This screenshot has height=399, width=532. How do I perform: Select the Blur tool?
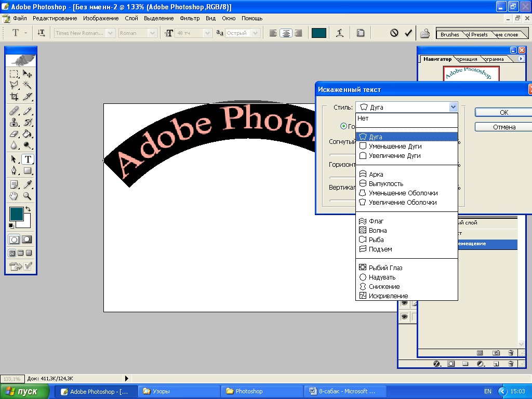pyautogui.click(x=14, y=145)
